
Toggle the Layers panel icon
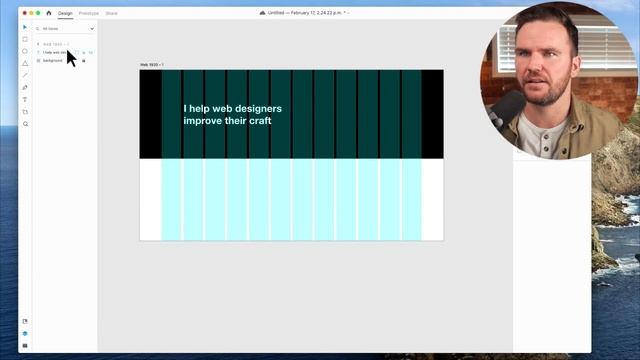pyautogui.click(x=25, y=333)
